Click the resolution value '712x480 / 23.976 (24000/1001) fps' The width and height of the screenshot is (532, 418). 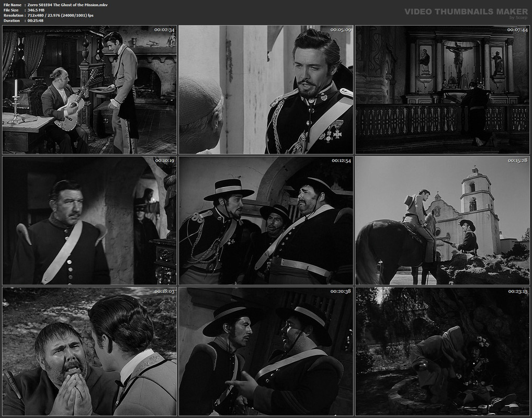pos(60,15)
